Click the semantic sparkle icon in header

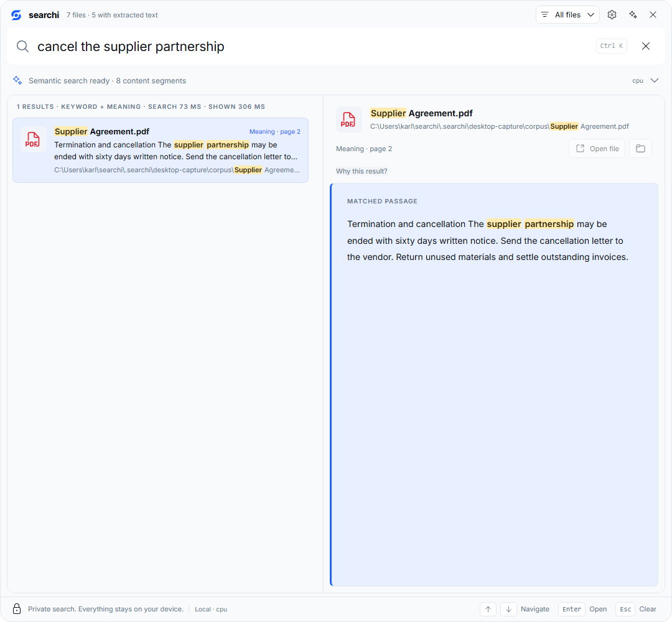[633, 15]
